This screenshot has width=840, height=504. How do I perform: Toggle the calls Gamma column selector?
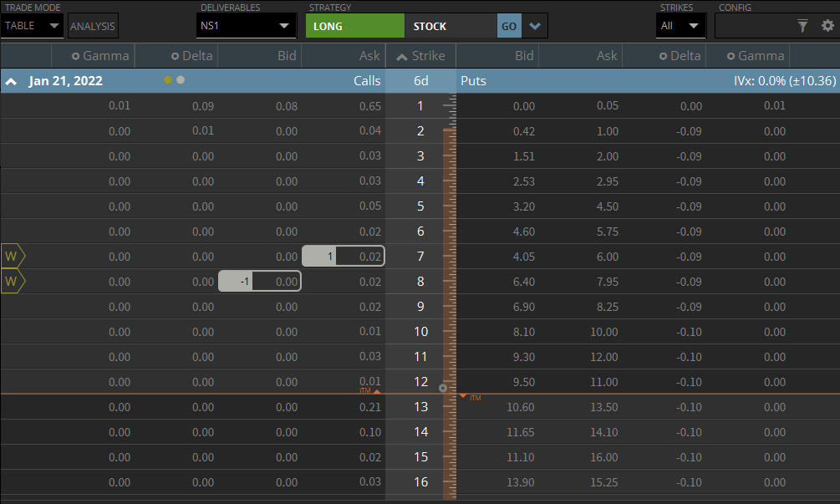point(76,57)
